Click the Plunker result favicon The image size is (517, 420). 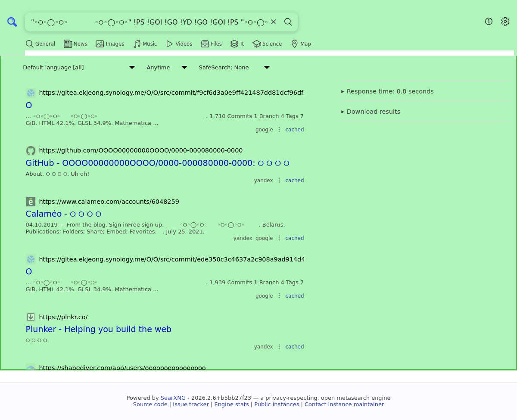tap(31, 317)
